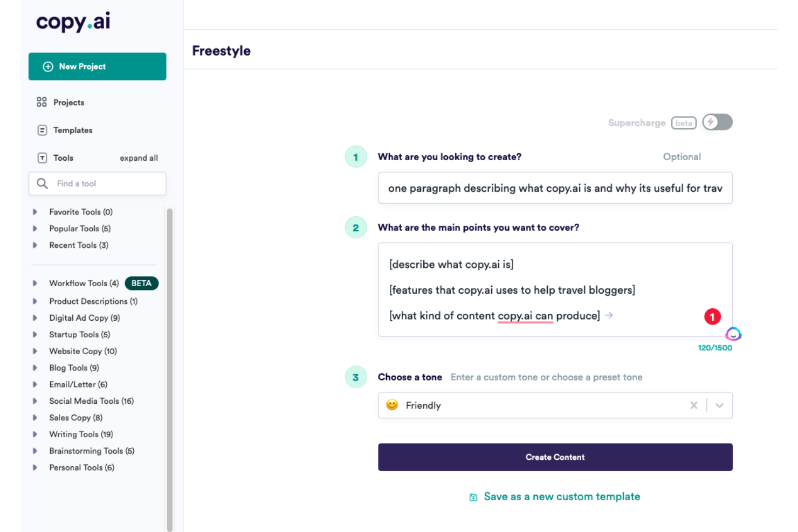Open the preset tone dropdown
798x532 pixels.
(720, 405)
